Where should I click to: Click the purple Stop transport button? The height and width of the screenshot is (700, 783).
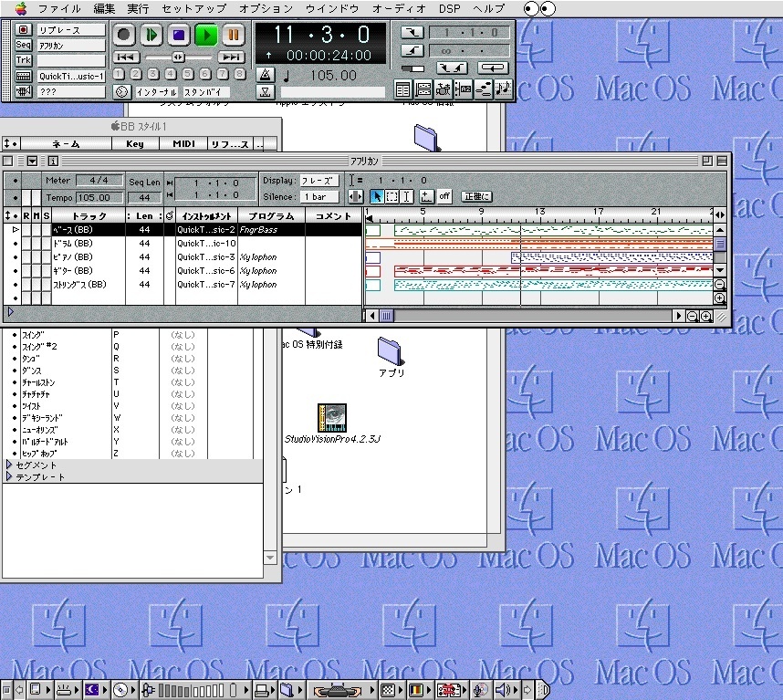click(179, 35)
